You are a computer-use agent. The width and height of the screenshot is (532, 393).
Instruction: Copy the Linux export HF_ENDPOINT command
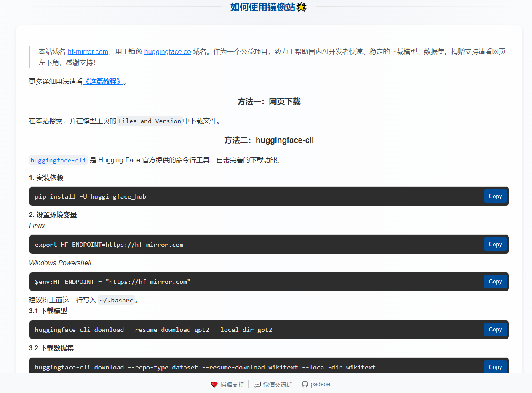click(x=495, y=245)
